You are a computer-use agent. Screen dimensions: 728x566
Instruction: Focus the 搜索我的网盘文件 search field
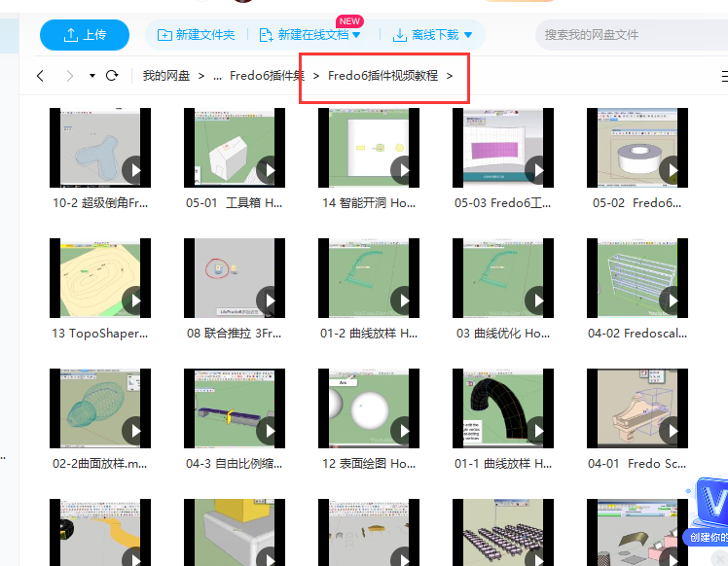(x=632, y=35)
